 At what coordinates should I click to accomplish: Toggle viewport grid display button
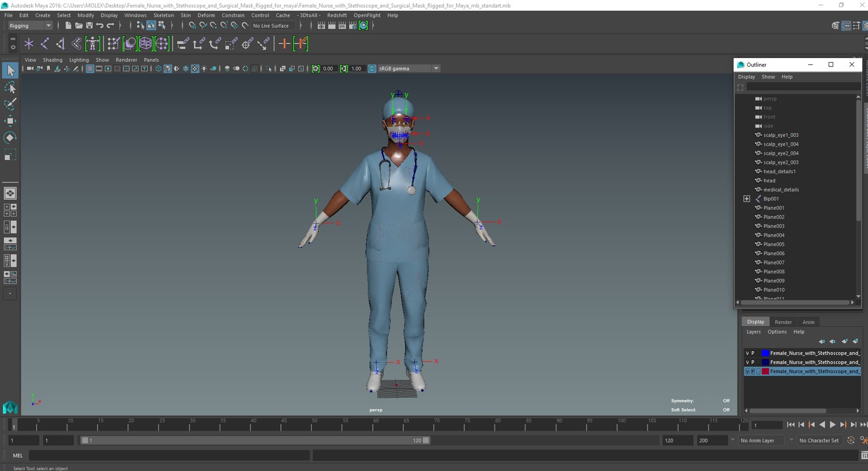point(90,69)
